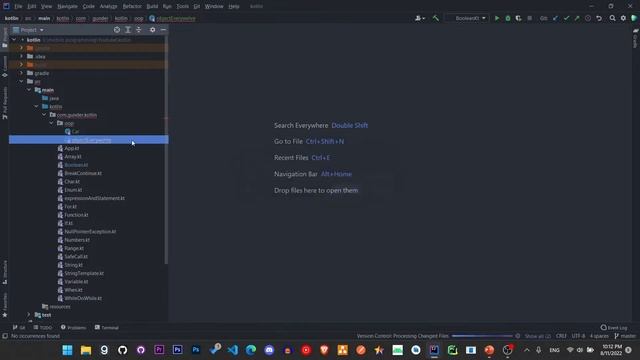640x360 pixels.
Task: Open the Window menu
Action: pyautogui.click(x=214, y=7)
